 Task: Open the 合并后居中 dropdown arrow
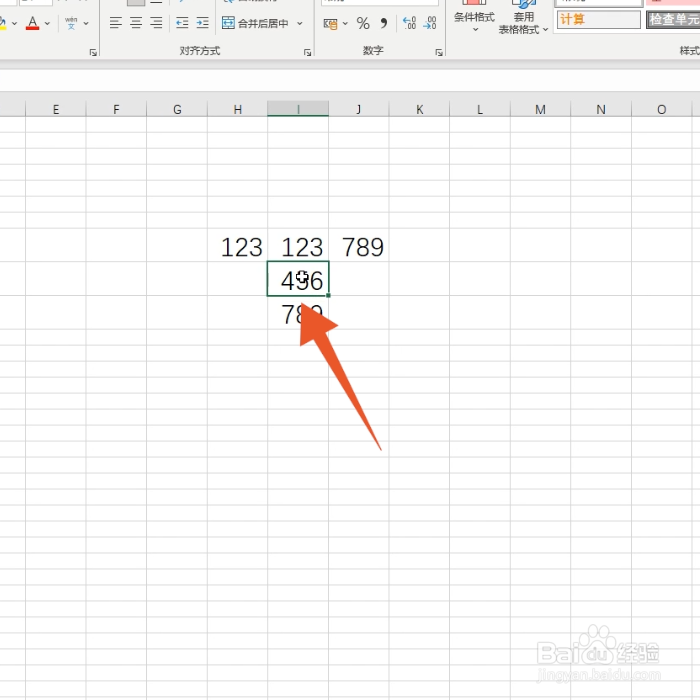pos(300,23)
